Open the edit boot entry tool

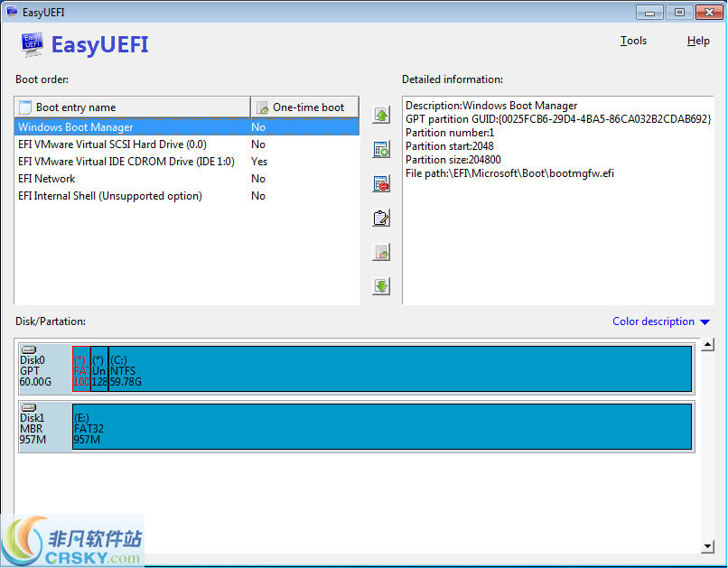click(380, 217)
